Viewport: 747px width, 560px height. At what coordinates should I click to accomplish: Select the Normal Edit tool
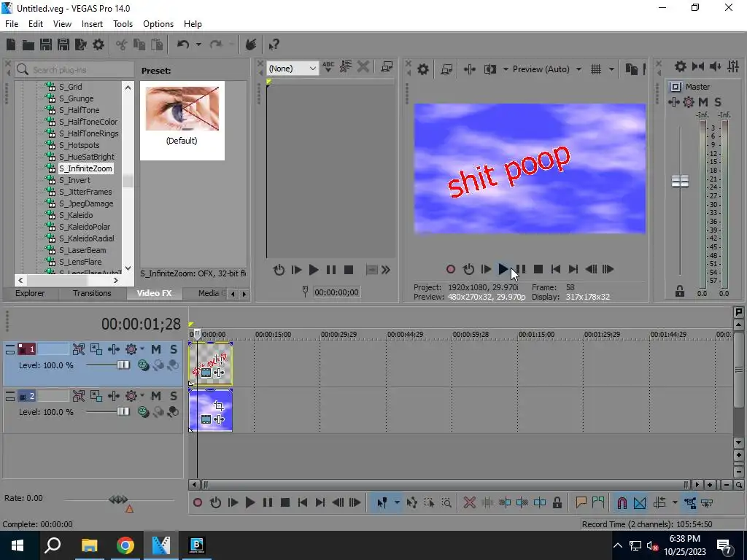pos(382,503)
